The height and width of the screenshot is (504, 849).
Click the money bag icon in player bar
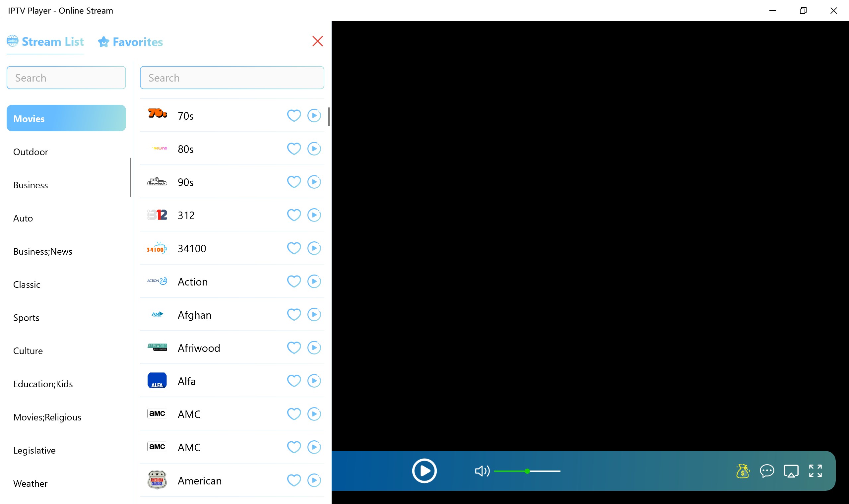pyautogui.click(x=743, y=471)
